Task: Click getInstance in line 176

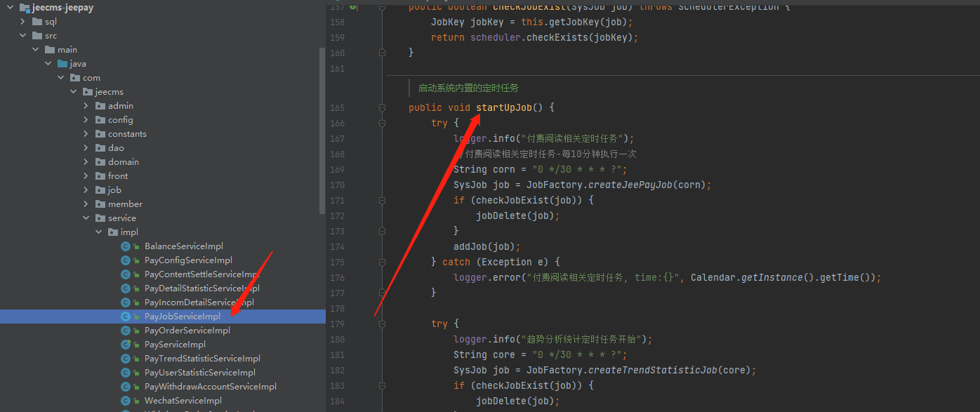Action: (774, 277)
